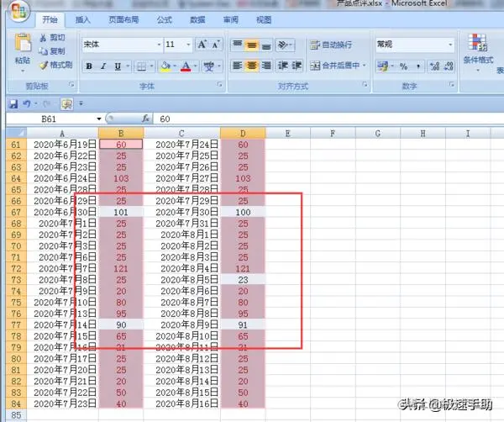This screenshot has width=504, height=422.
Task: Open the 公式 Formulas tab
Action: coord(165,19)
